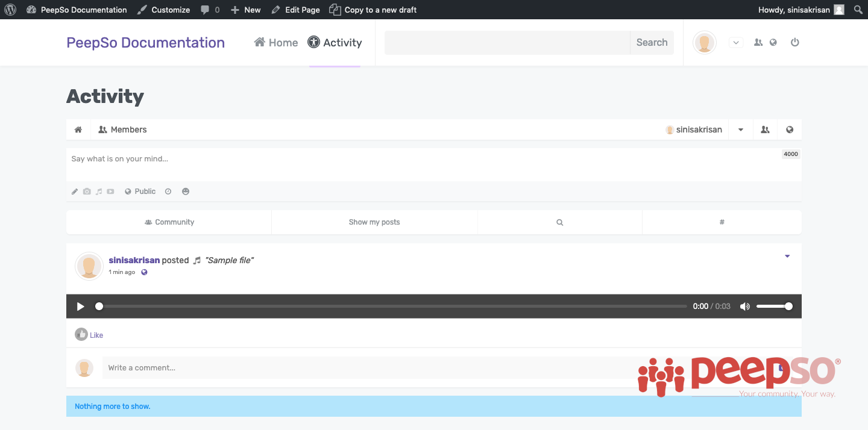This screenshot has width=868, height=430.
Task: Select the video post type icon
Action: click(x=110, y=192)
